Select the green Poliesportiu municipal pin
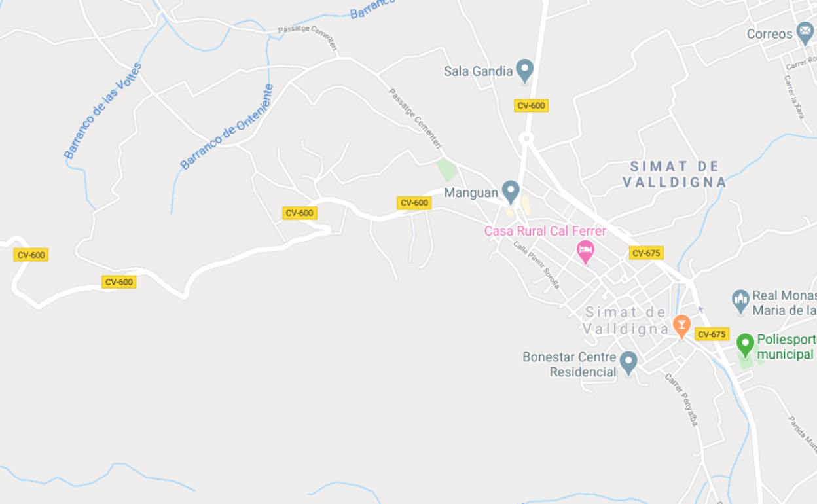The image size is (817, 504). 745,345
